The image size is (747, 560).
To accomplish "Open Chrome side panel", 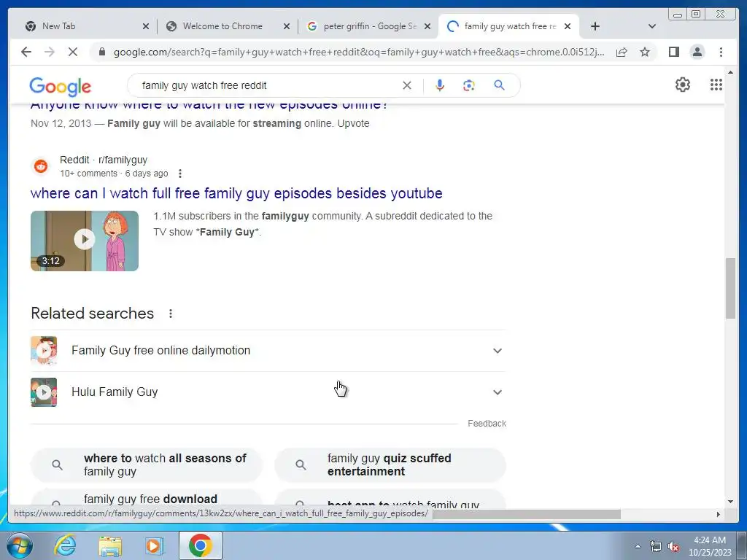I will coord(673,52).
